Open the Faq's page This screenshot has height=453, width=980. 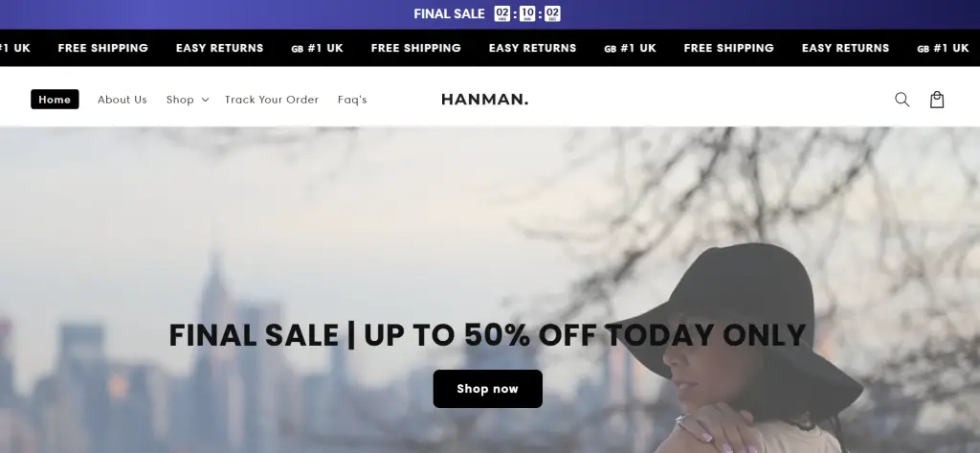pos(352,100)
